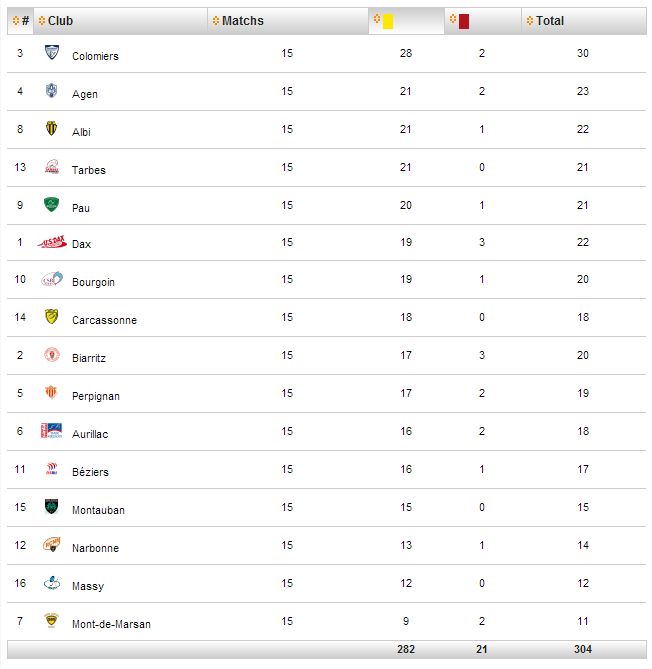The image size is (652, 669).
Task: Click the Pau green shield logo
Action: (x=51, y=204)
